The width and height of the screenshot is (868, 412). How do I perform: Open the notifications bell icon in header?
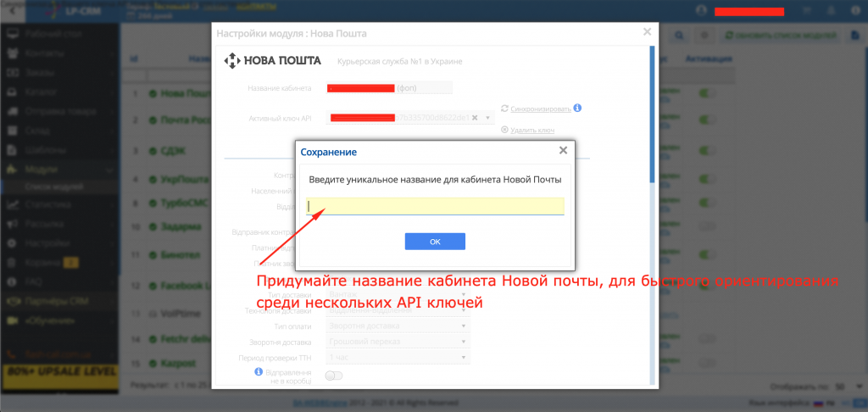point(831,10)
